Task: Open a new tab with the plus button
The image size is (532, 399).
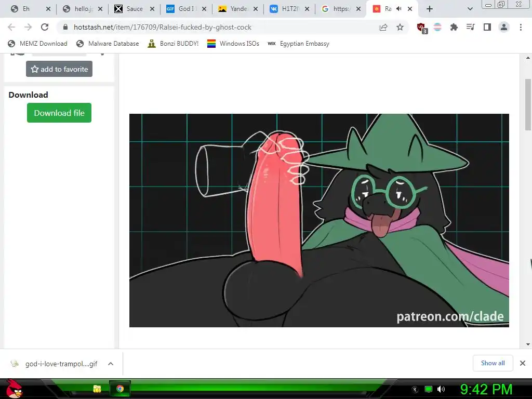Action: [x=430, y=9]
